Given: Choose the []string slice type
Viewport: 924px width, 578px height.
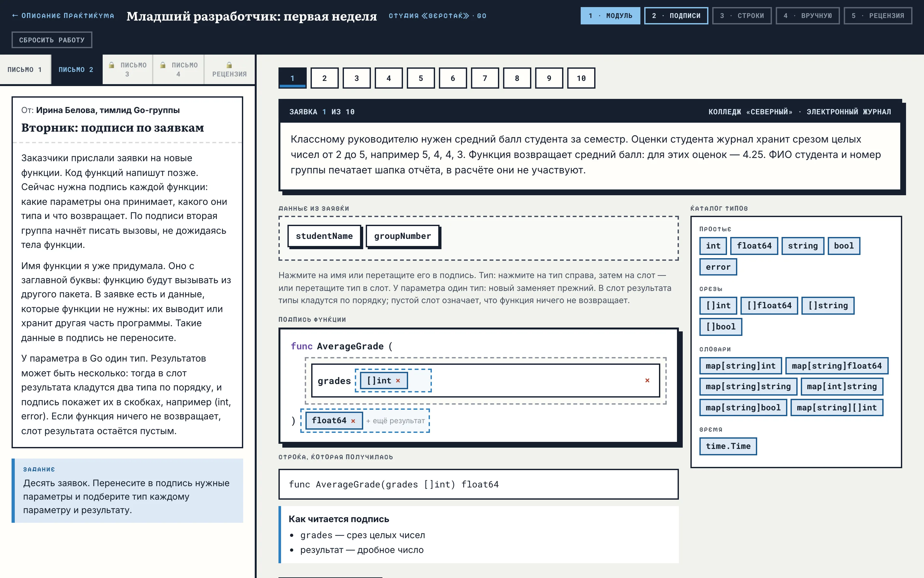Looking at the screenshot, I should click(828, 305).
